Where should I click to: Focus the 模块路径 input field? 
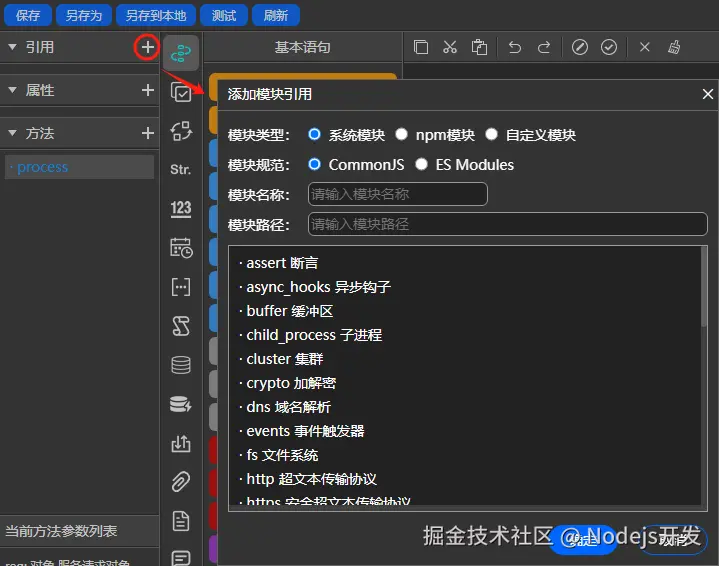click(x=508, y=224)
